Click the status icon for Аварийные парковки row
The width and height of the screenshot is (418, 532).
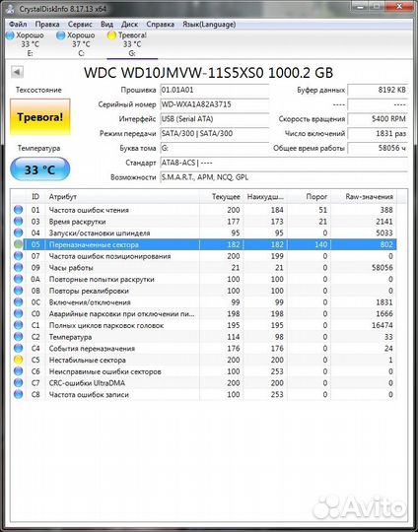[19, 313]
